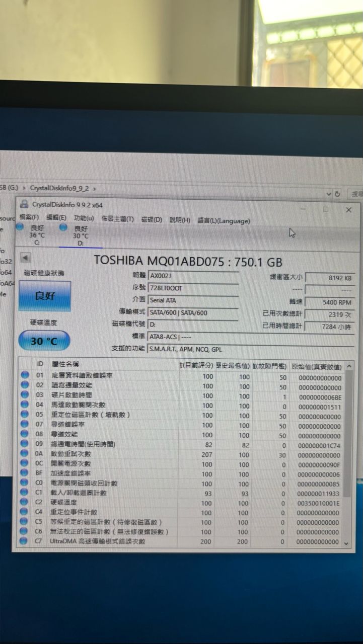Select the 底層資料讀取錯誤率 attribute row

[181, 376]
